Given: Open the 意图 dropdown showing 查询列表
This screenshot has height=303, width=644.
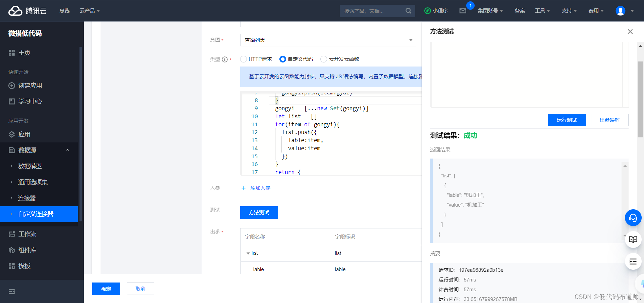Looking at the screenshot, I should (x=328, y=40).
